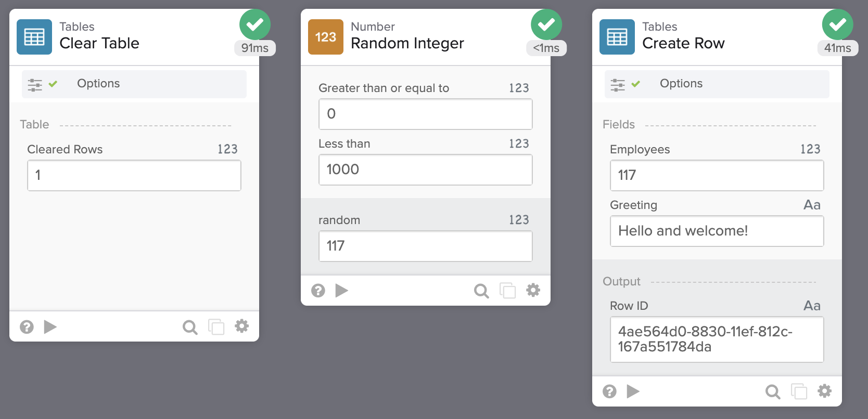The width and height of the screenshot is (868, 419).
Task: Open settings gear on Clear Table card
Action: pos(241,326)
